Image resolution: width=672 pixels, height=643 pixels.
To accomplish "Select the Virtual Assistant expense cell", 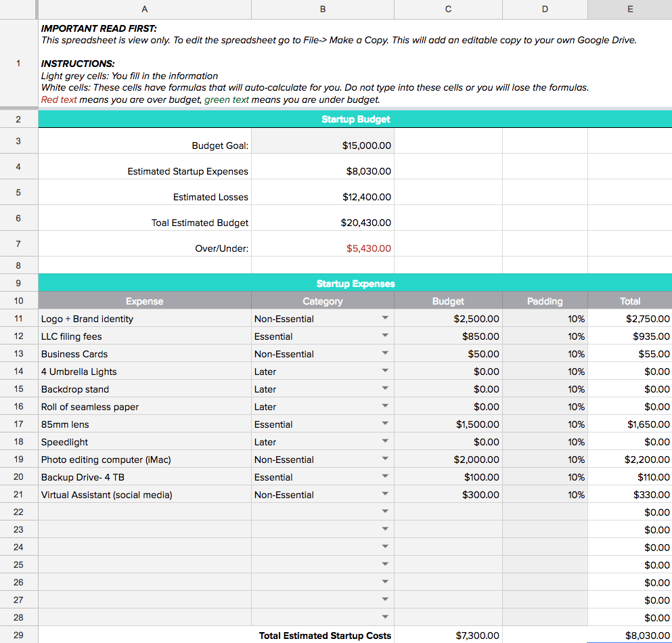I will click(144, 494).
